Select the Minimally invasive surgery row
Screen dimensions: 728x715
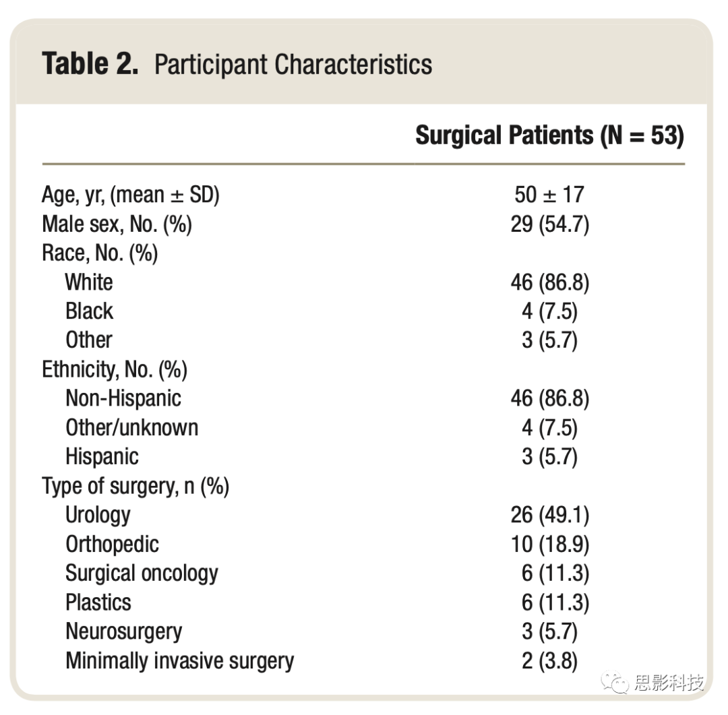[x=363, y=661]
